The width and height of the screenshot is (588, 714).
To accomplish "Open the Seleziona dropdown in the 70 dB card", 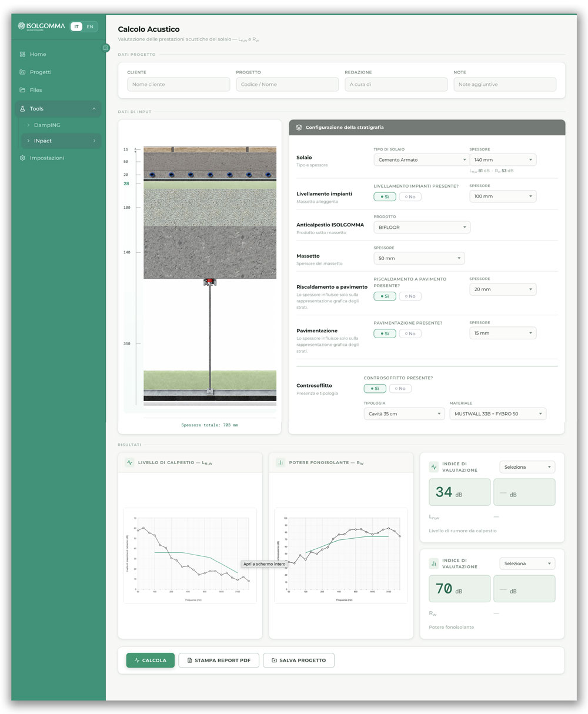I will (x=527, y=563).
